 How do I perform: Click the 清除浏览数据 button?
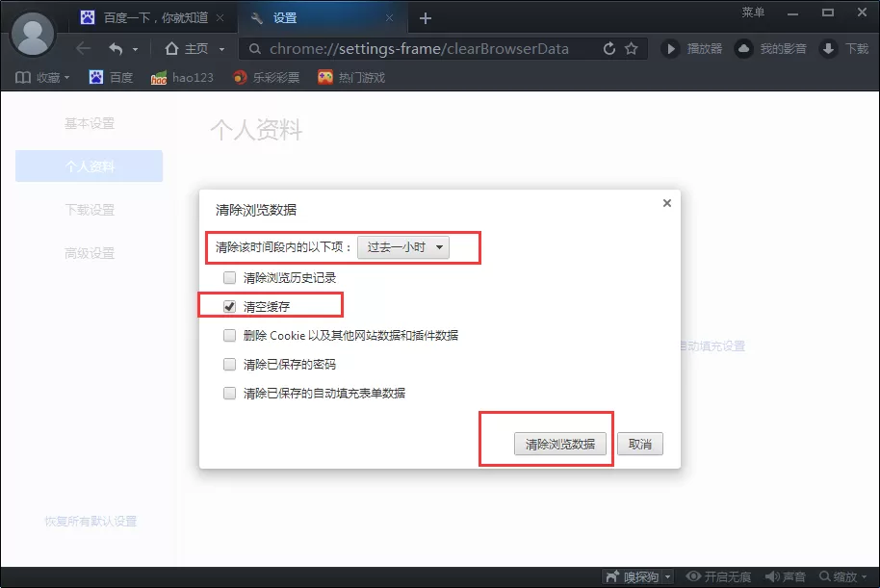(560, 445)
